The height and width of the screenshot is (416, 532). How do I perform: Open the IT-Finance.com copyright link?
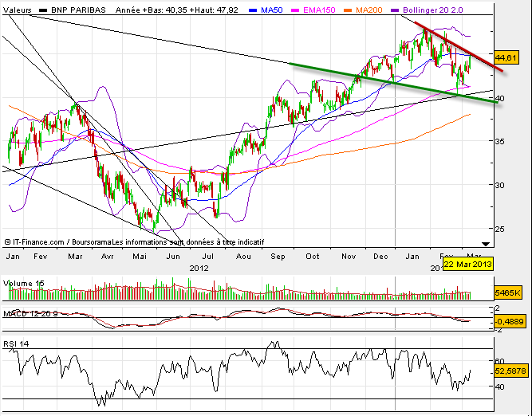point(33,241)
